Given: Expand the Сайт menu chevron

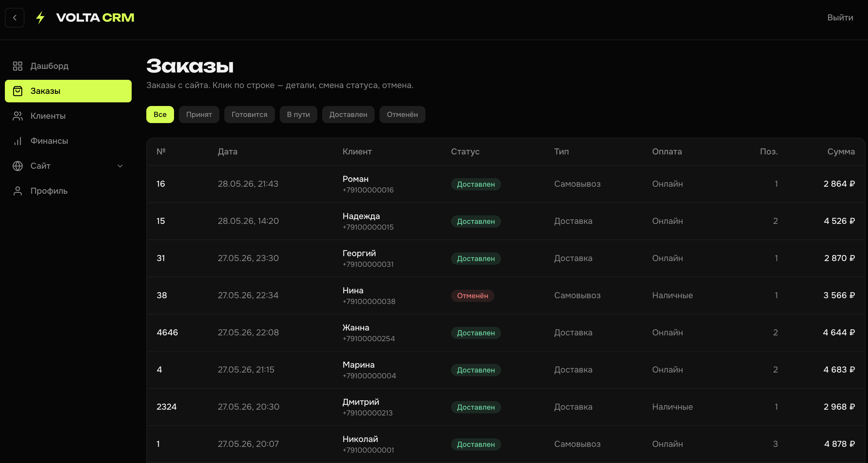Looking at the screenshot, I should pyautogui.click(x=120, y=166).
